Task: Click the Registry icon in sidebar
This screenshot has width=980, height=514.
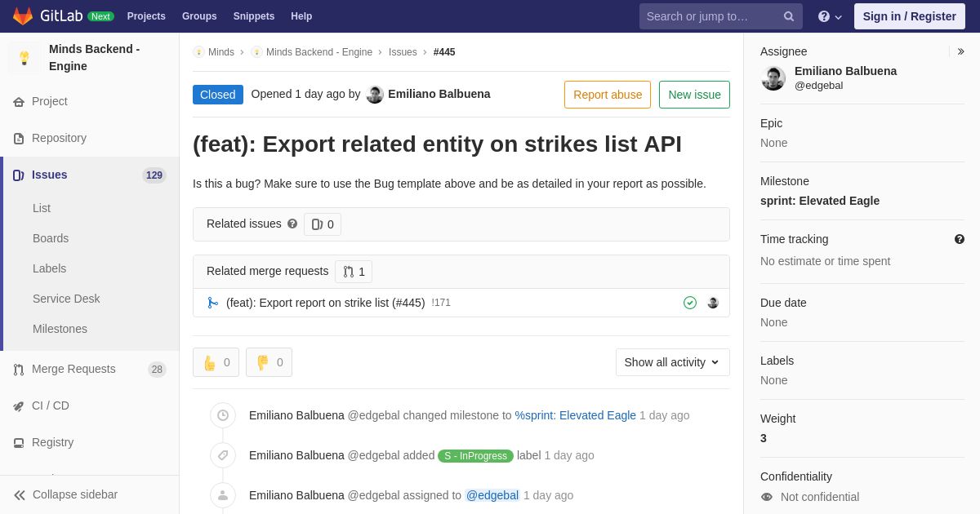Action: pos(19,443)
